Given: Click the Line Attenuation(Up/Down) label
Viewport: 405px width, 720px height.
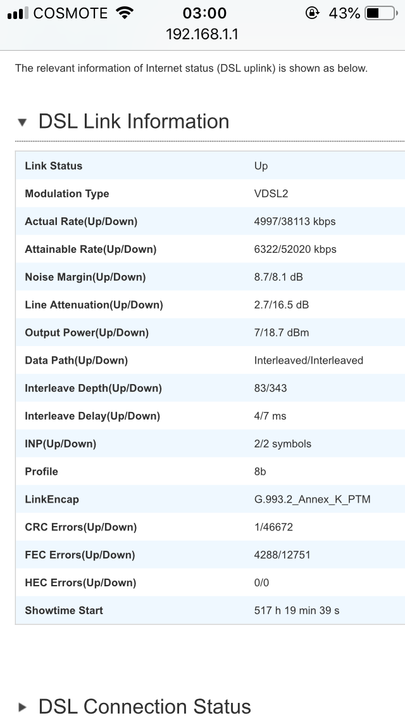Looking at the screenshot, I should point(94,305).
